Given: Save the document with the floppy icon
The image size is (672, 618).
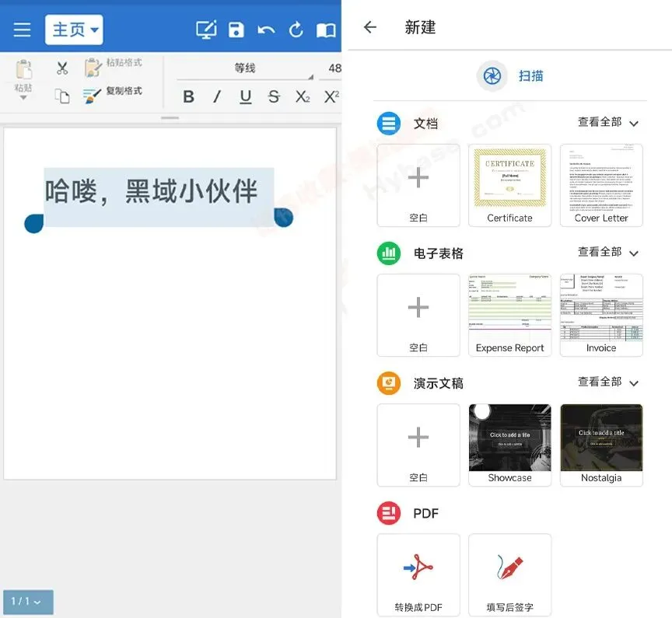Looking at the screenshot, I should coord(236,30).
